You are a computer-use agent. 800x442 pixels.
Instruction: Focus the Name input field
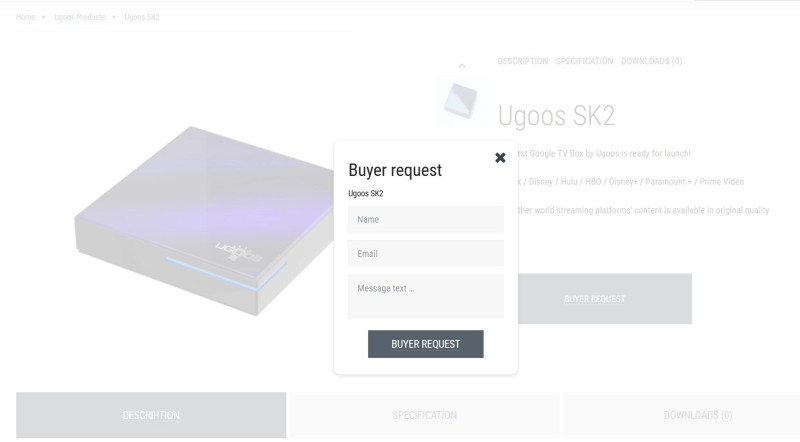point(426,219)
